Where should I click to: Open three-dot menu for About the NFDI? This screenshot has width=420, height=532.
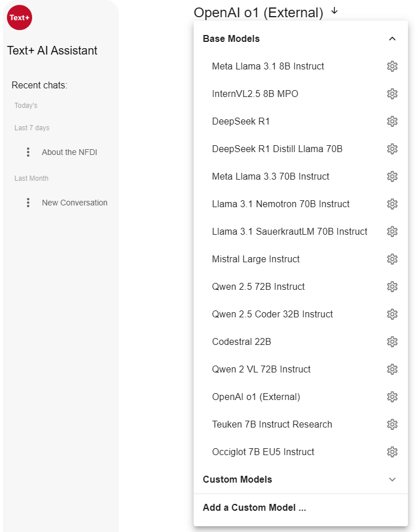point(28,152)
